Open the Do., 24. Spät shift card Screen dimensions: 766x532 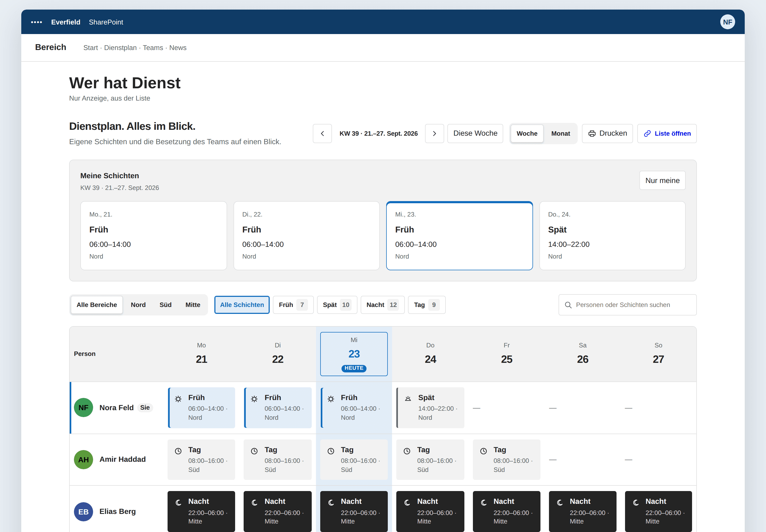[612, 235]
